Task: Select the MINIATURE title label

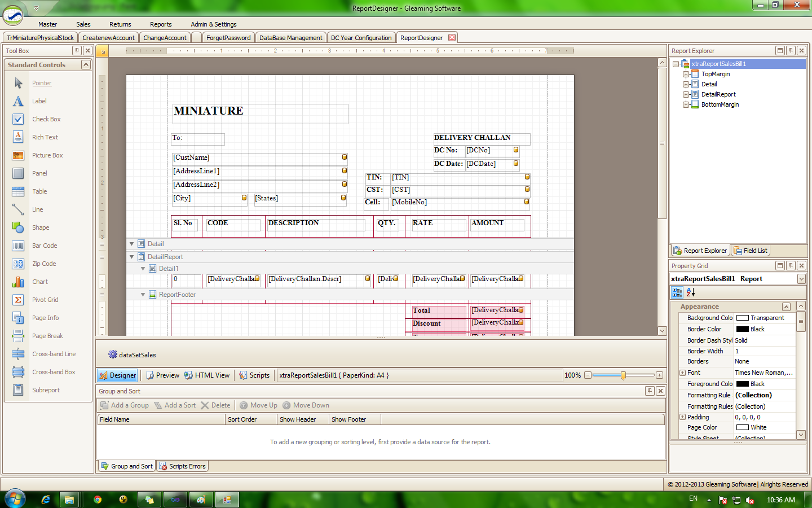Action: 260,113
